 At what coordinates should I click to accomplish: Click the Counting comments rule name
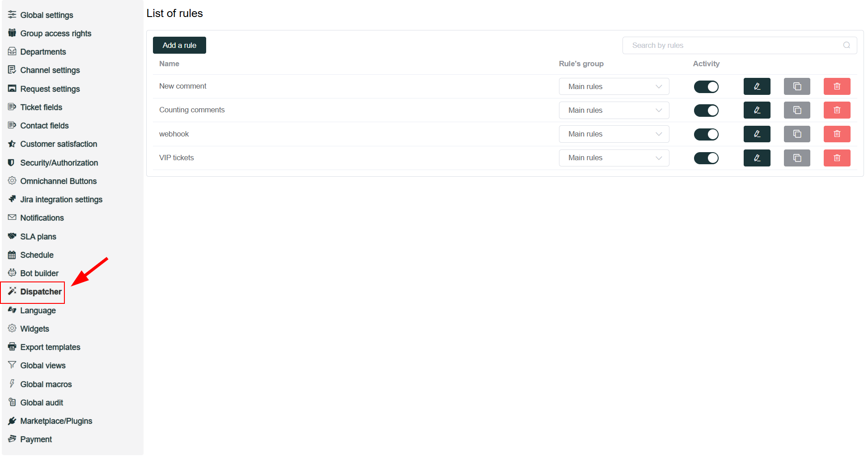192,110
